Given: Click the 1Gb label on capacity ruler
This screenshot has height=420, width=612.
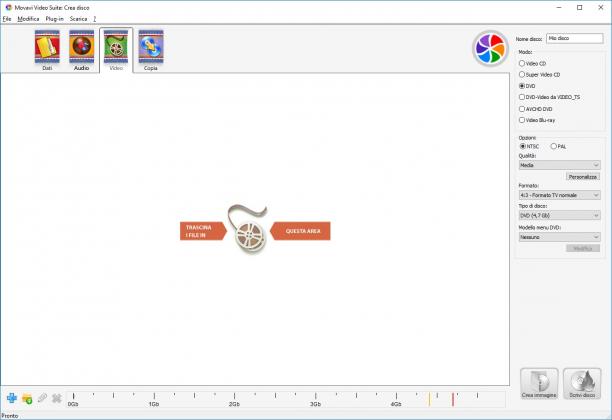Looking at the screenshot, I should [154, 404].
